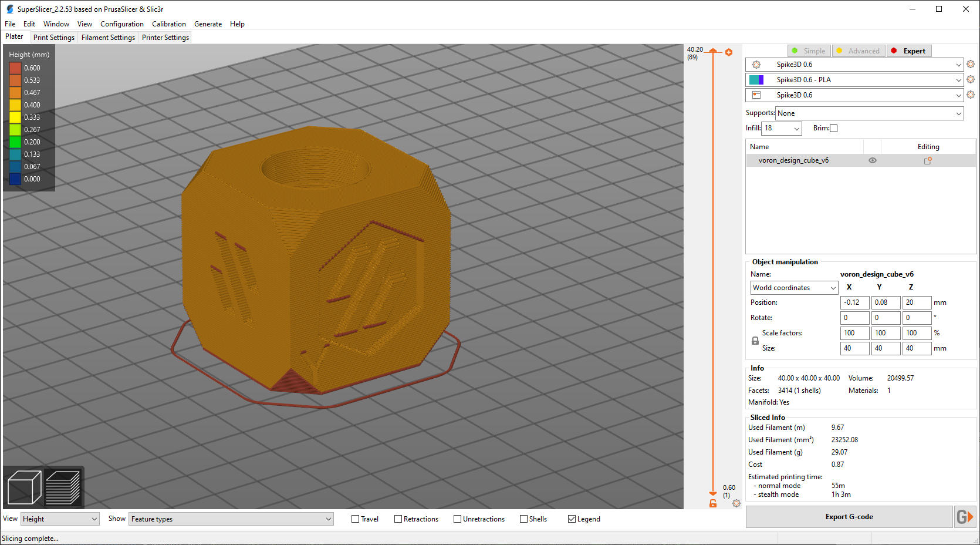Uncheck the Legend checkbox
The image size is (980, 545).
click(572, 519)
